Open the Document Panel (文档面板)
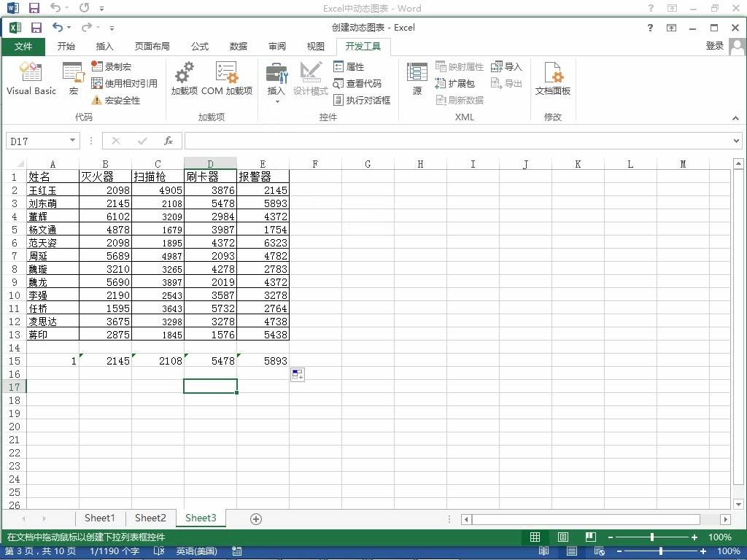 [553, 79]
